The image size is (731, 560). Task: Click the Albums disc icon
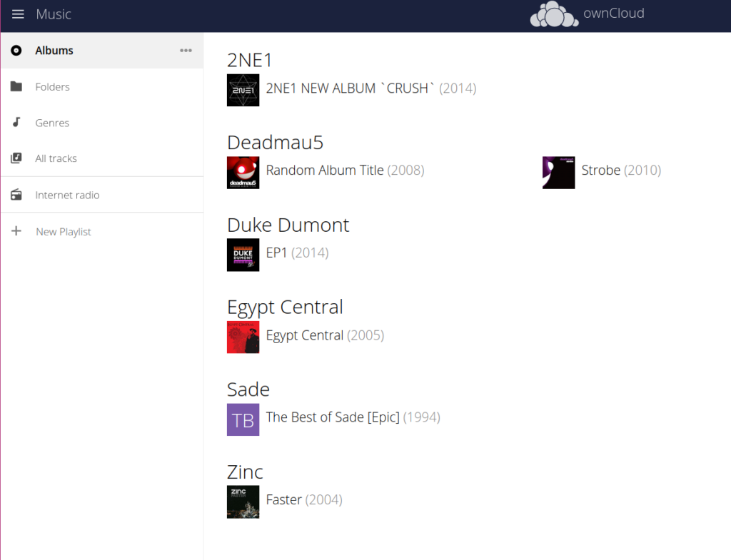click(16, 51)
